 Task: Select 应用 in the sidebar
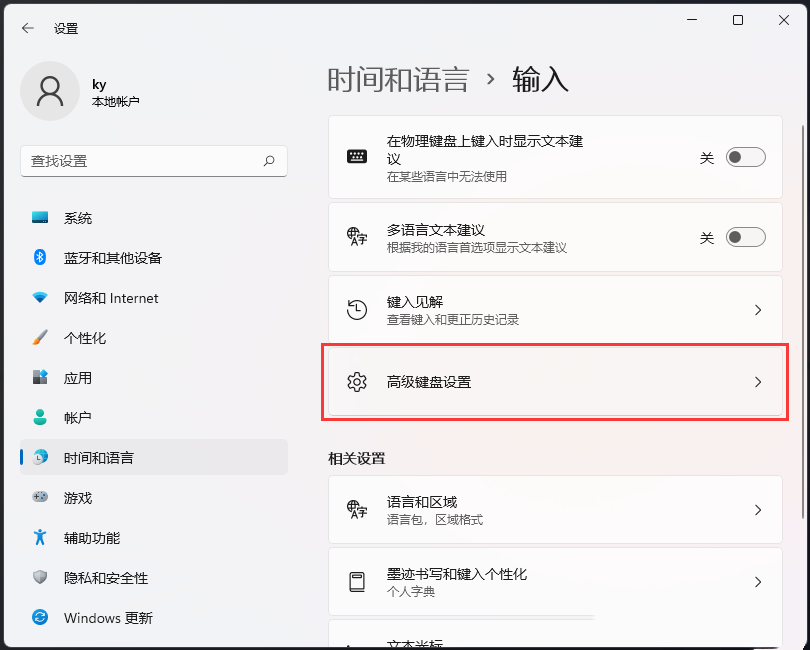(78, 378)
